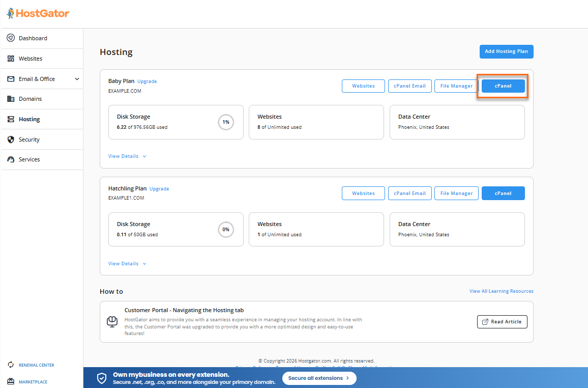Open the Security section
This screenshot has width=588, height=388.
click(x=42, y=139)
